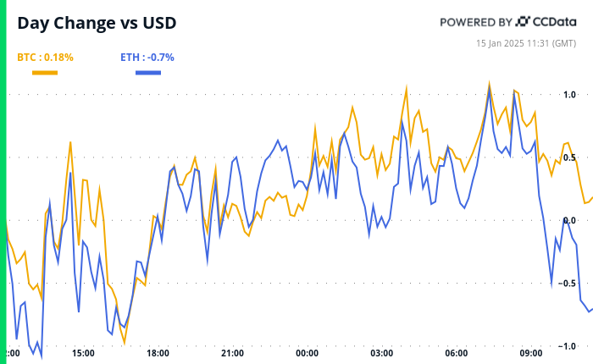Toggle the ETH : -0.7% legend label
Image resolution: width=593 pixels, height=364 pixels.
tap(148, 58)
